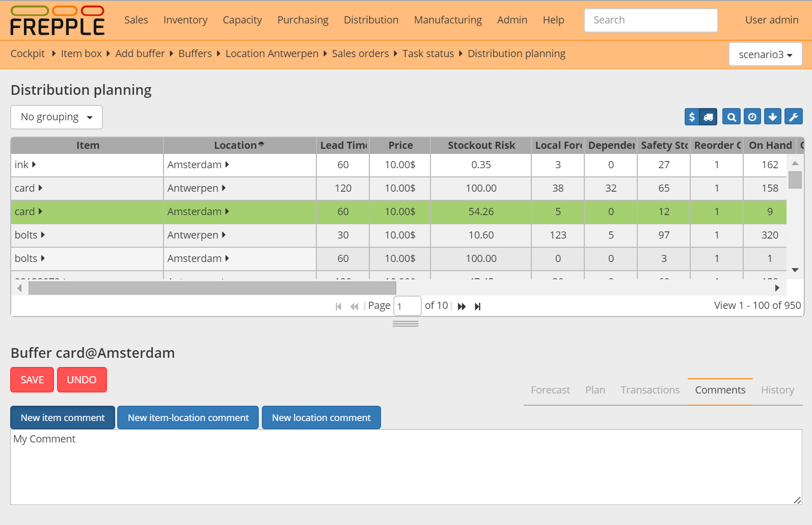Screen dimensions: 812x525
Task: Click the download export arrow icon
Action: 772,117
